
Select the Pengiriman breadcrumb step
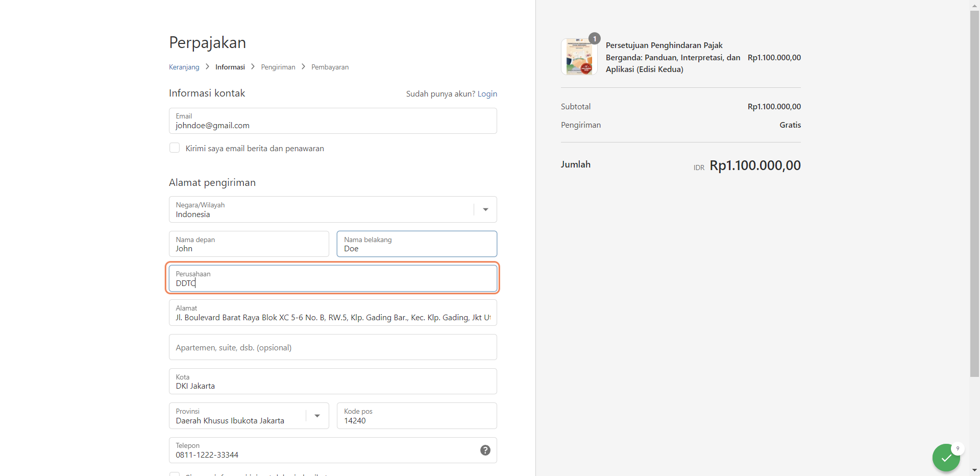click(x=278, y=67)
